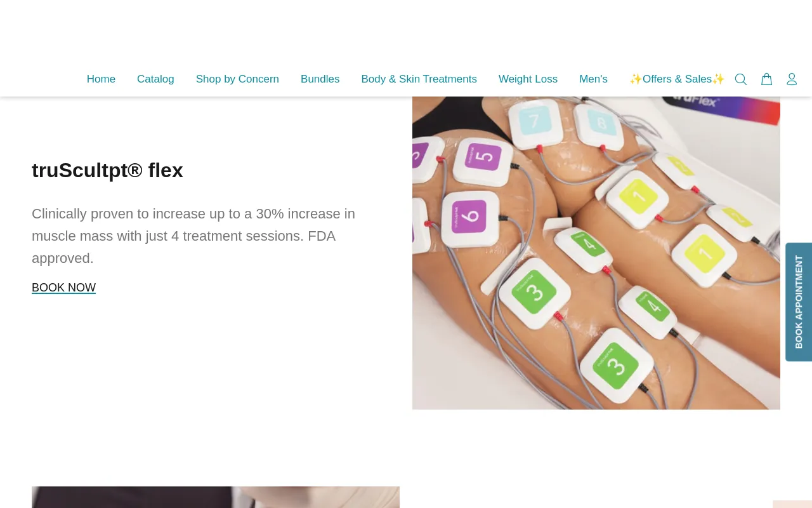Click the BOOK NOW link
The width and height of the screenshot is (812, 508).
63,288
